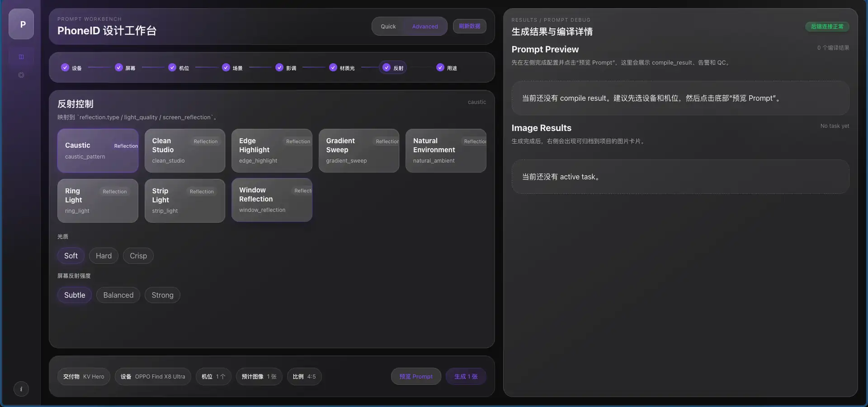
Task: Click the 影调 step checkmark icon
Action: tap(279, 67)
